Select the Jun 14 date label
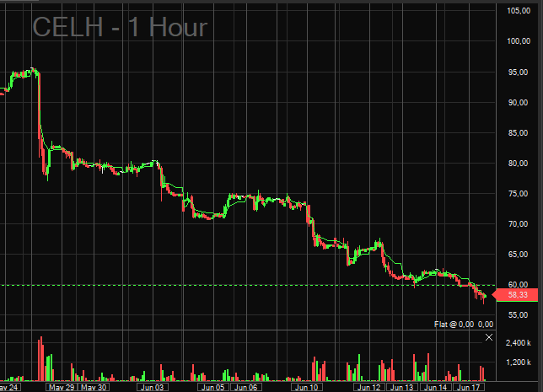The height and width of the screenshot is (392, 543). (435, 388)
